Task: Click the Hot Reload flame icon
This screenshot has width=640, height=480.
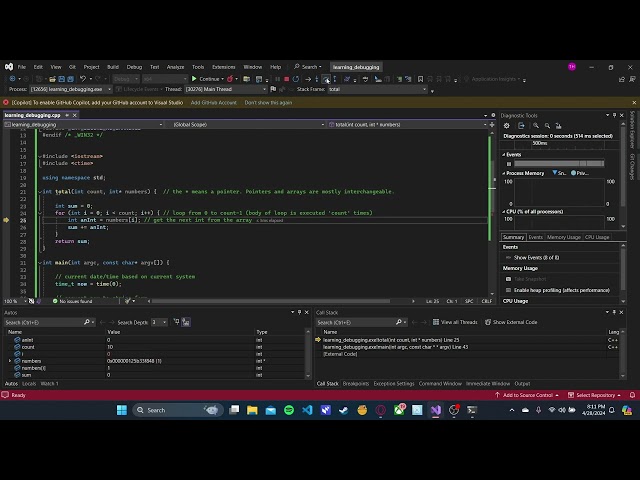Action: tap(230, 79)
